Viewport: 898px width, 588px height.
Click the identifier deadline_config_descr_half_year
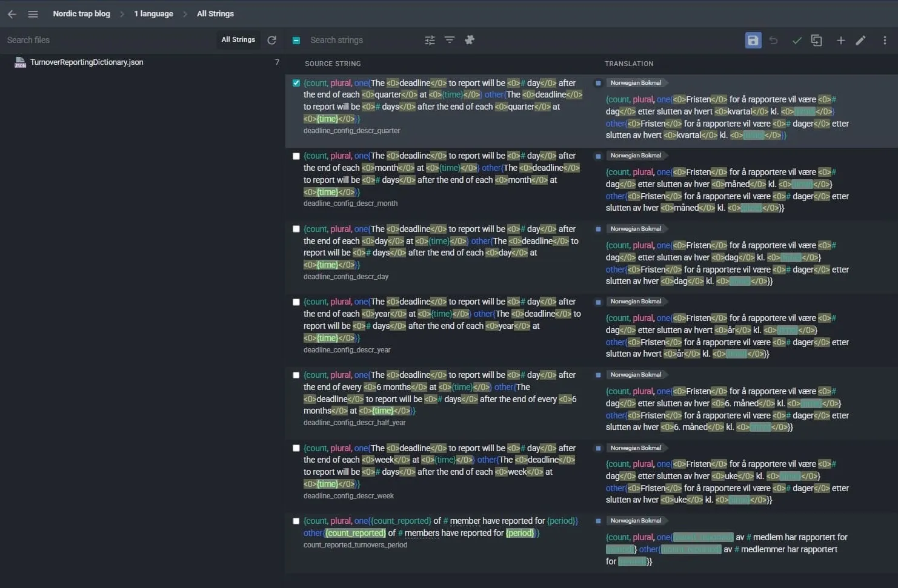pos(354,423)
